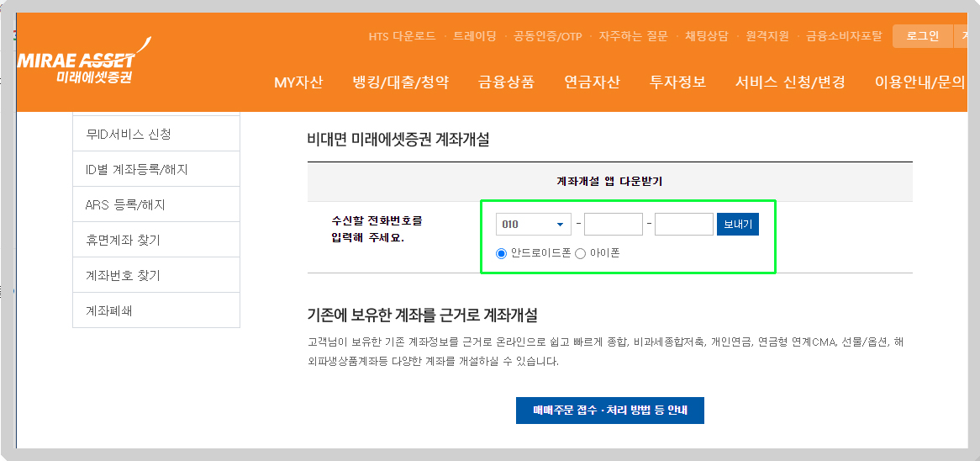Click 수신할 전화번호를 입력해 주세요 label
This screenshot has width=980, height=461.
(x=377, y=229)
